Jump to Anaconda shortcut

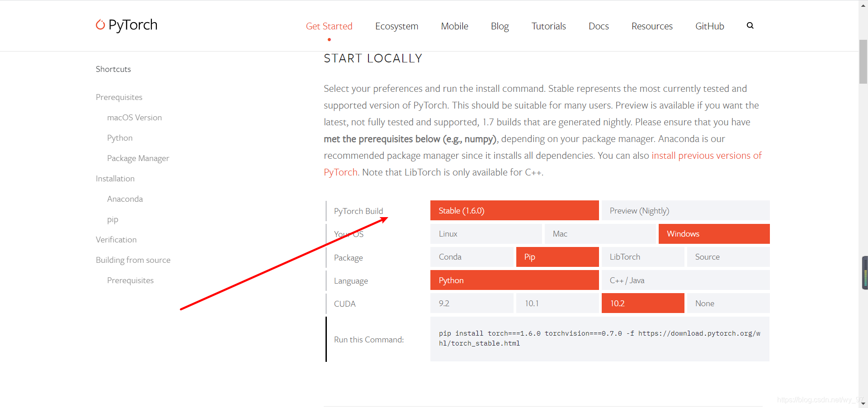125,199
